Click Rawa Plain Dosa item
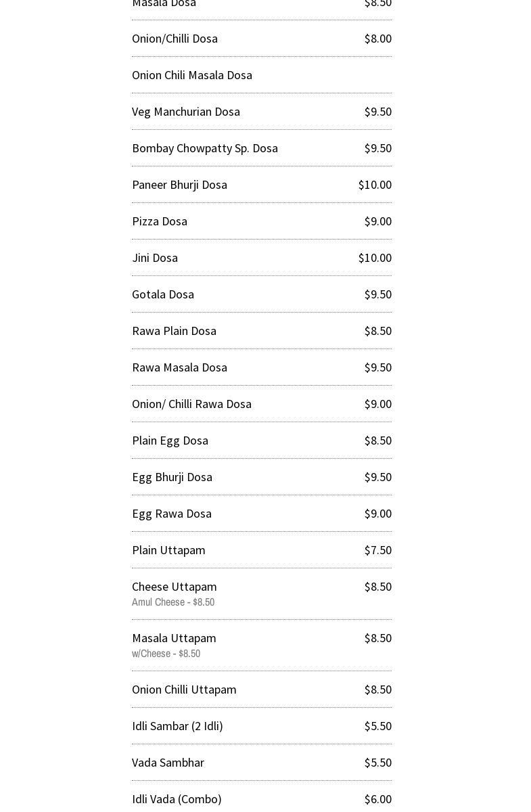Image resolution: width=531 pixels, height=812 pixels. coord(174,331)
